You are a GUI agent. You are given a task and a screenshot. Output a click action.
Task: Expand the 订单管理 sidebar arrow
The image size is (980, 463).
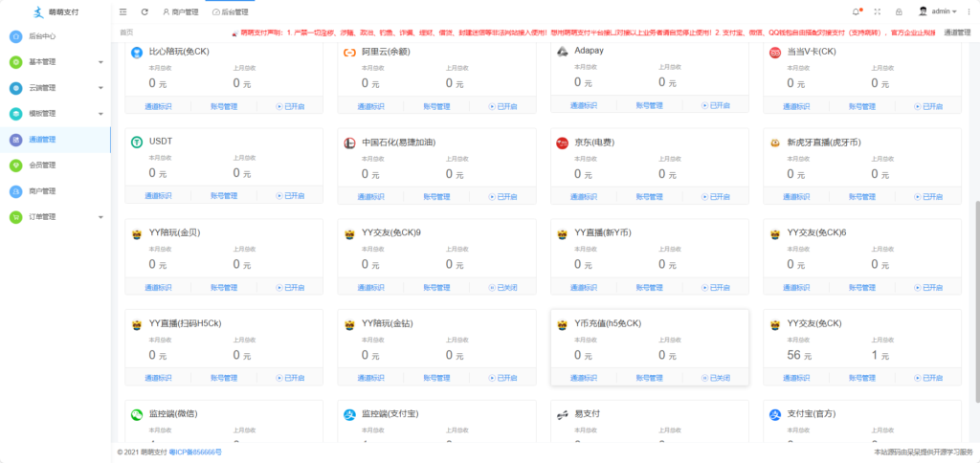pyautogui.click(x=100, y=217)
